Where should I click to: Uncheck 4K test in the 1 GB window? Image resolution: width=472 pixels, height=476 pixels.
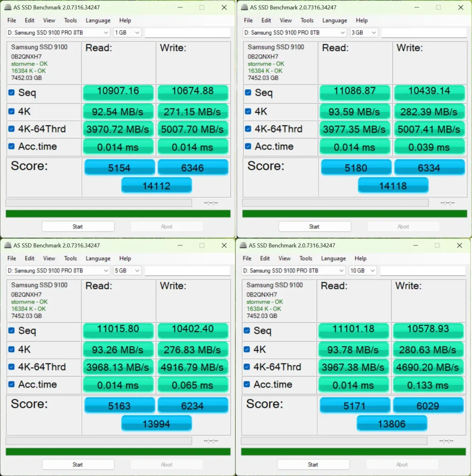pos(12,112)
